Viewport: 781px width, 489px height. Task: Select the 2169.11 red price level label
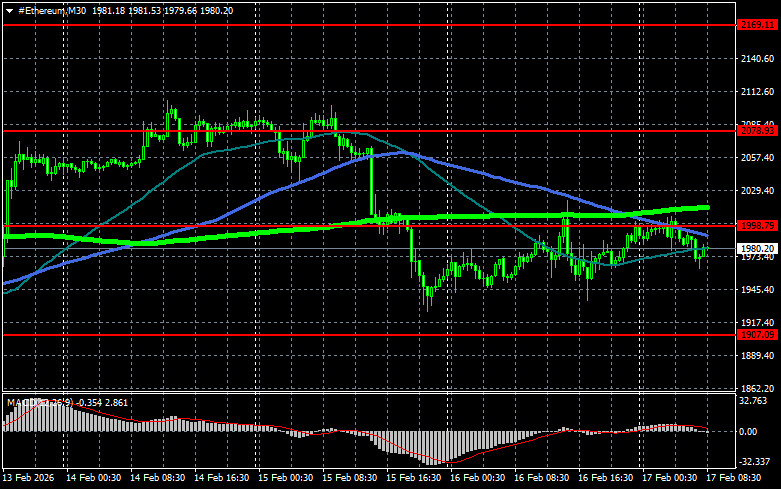click(x=757, y=24)
